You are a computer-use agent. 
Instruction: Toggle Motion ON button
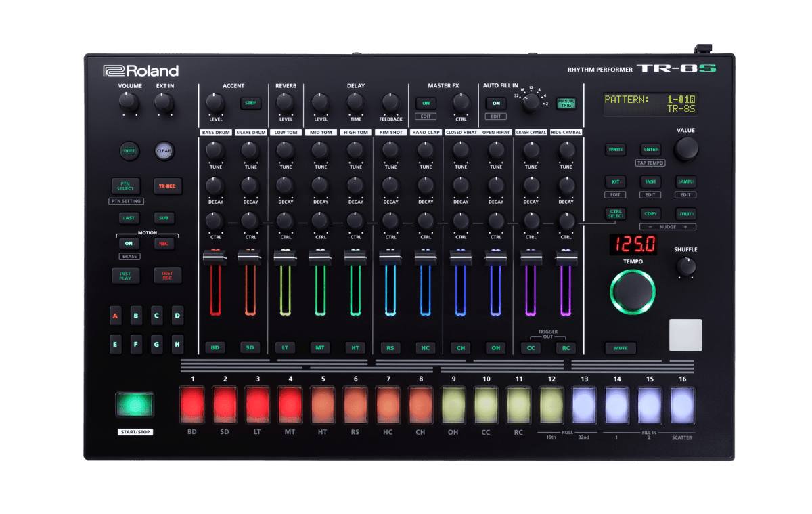click(128, 243)
